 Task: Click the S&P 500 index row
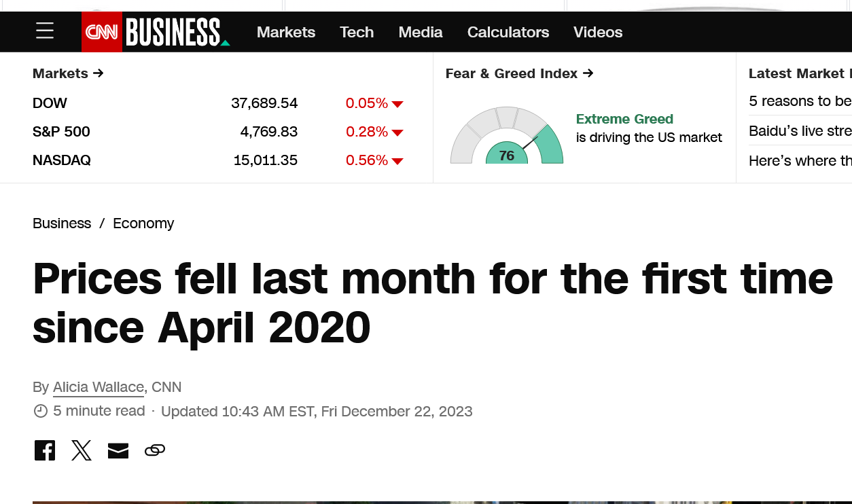point(61,132)
